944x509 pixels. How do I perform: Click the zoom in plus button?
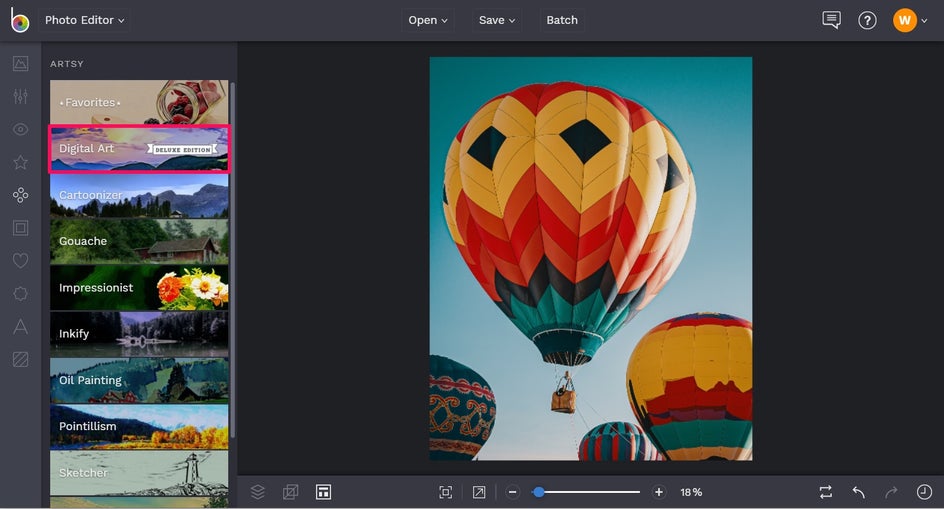coord(659,492)
